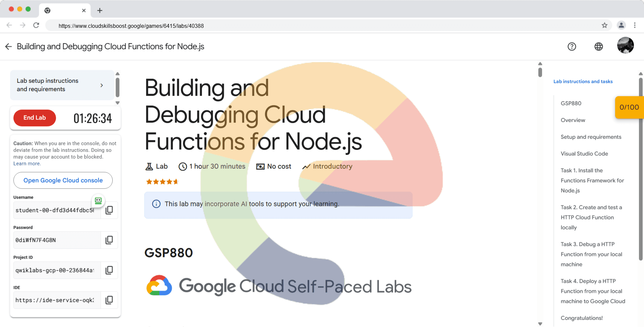This screenshot has width=644, height=327.
Task: Click the page back arrow beside lab title
Action: (9, 47)
